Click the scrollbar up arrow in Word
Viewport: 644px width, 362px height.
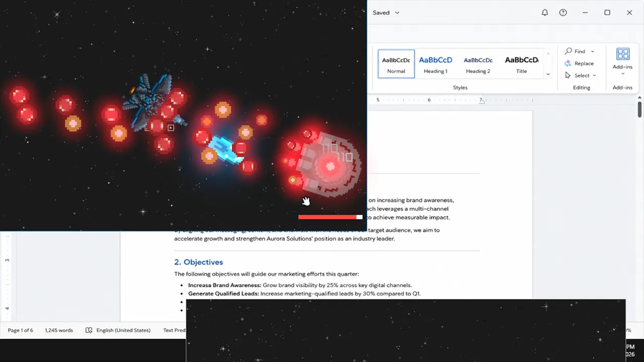click(x=640, y=97)
